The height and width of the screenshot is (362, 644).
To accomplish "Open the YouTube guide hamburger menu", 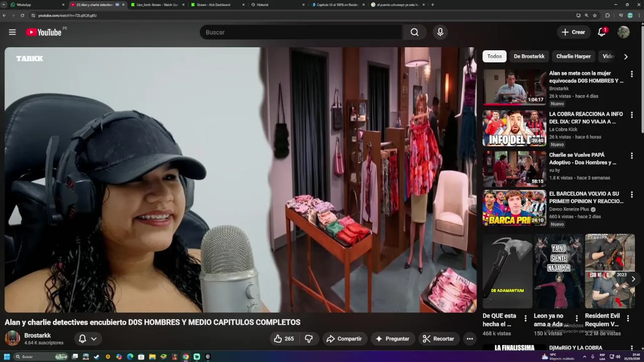I will [x=12, y=32].
